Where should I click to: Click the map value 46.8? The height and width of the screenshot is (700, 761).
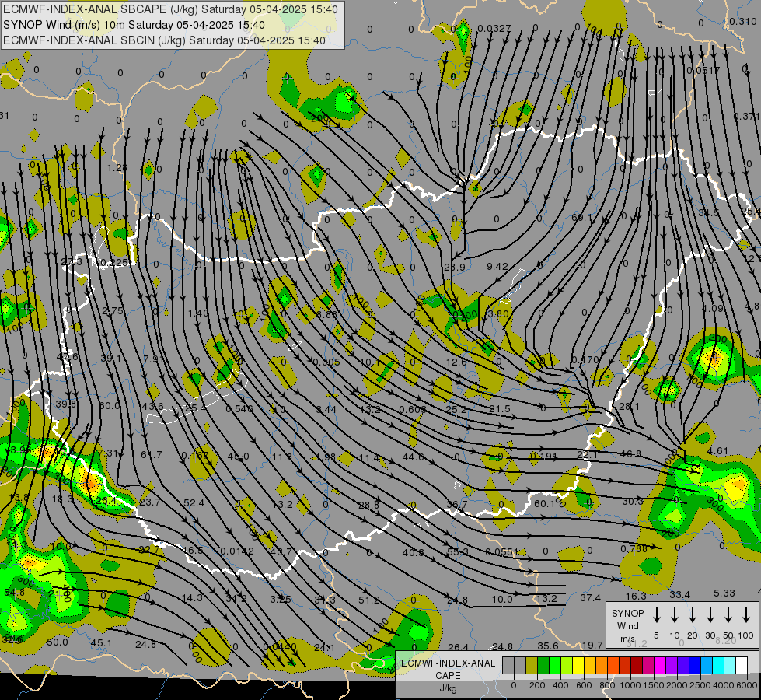(x=630, y=453)
